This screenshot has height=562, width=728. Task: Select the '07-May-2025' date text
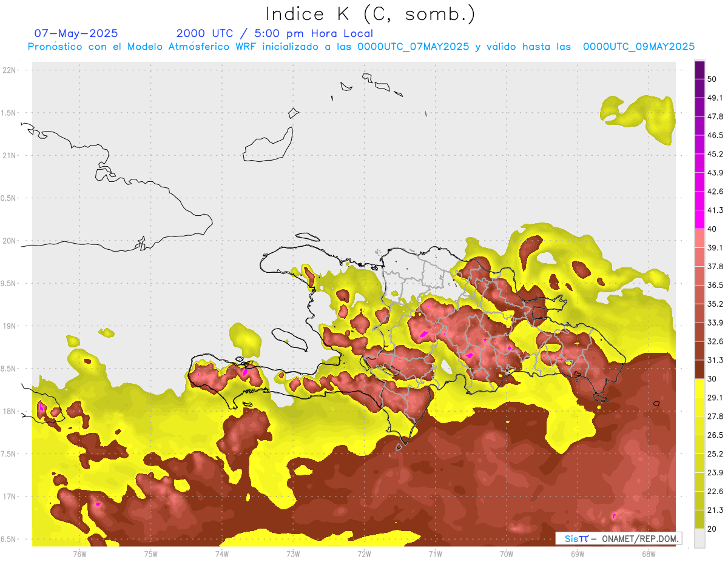(x=76, y=33)
